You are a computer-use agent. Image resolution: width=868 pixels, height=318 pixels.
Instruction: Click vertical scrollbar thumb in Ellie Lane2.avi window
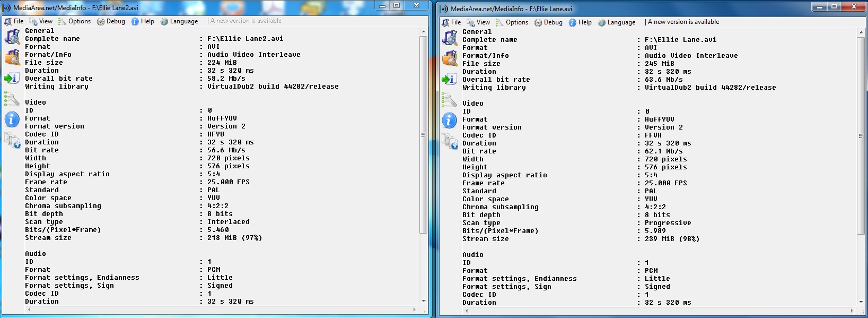pyautogui.click(x=423, y=135)
